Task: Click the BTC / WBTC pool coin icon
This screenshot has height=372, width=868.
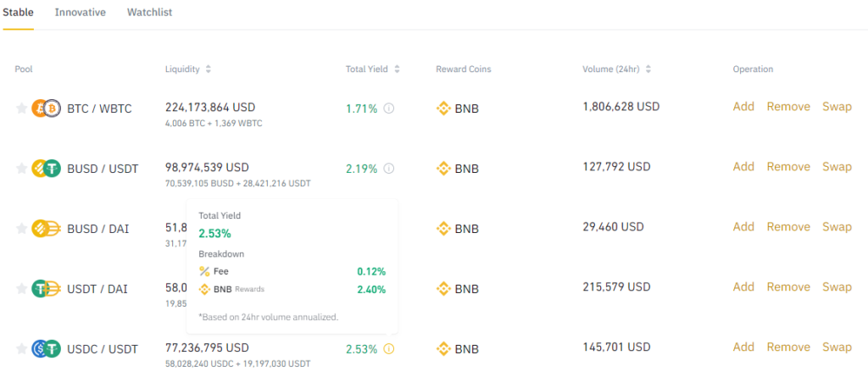Action: tap(44, 108)
